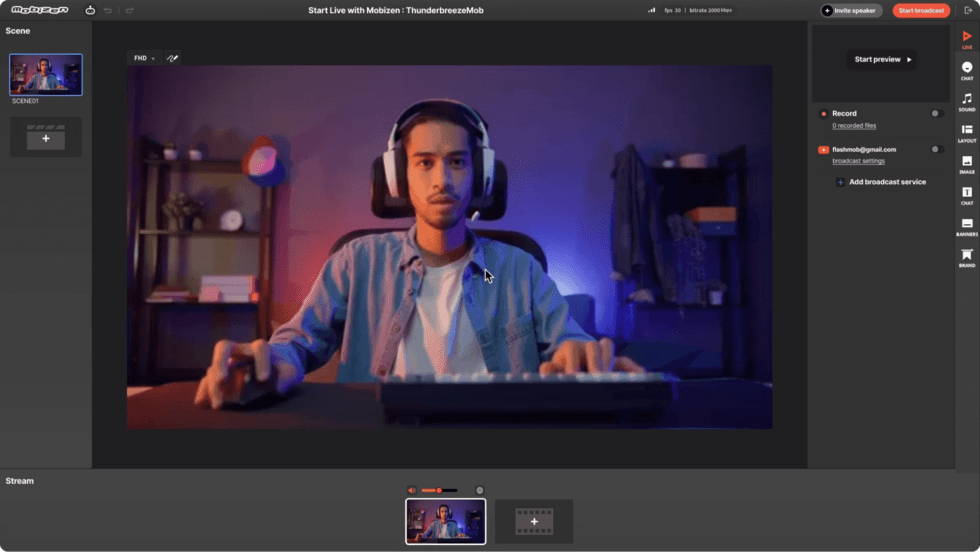Add a new scene in Scene panel
Viewport: 980px width, 552px height.
click(46, 138)
